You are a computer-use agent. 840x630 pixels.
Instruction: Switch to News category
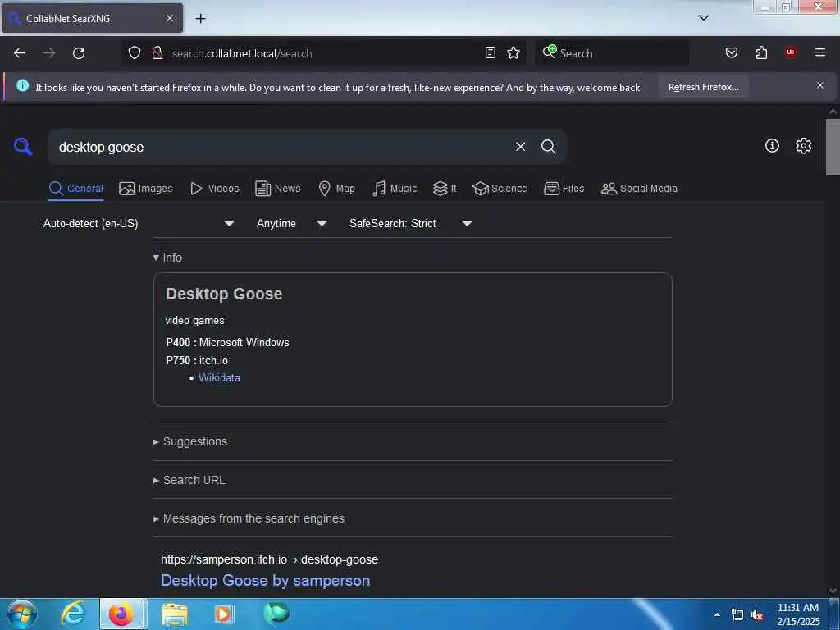tap(278, 189)
